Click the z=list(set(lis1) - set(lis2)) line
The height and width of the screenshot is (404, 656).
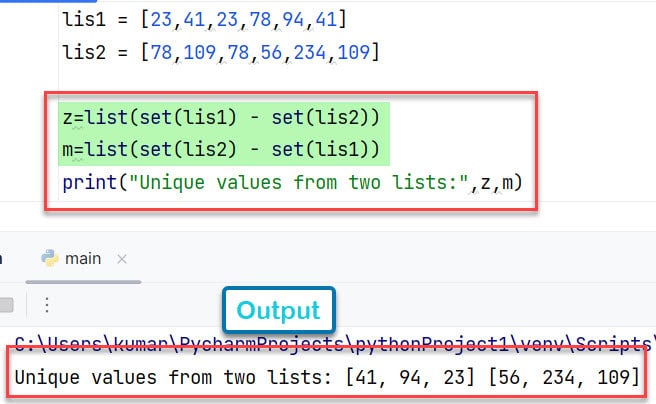[221, 117]
